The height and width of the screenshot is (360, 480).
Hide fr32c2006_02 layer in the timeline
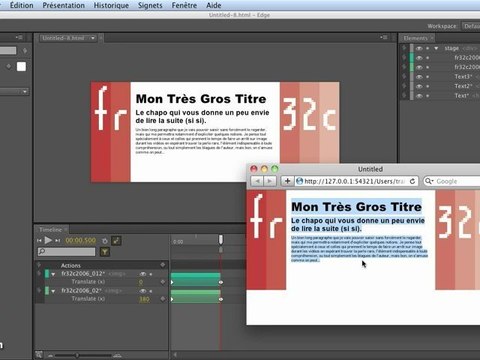(143, 291)
